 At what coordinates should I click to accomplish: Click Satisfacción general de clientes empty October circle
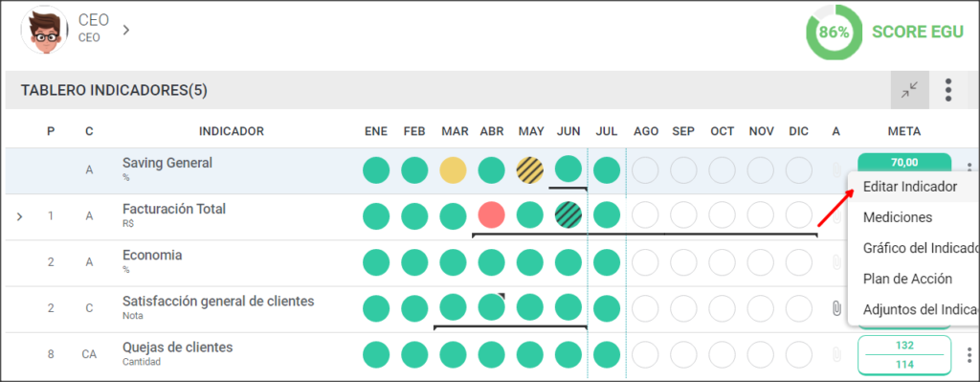pyautogui.click(x=722, y=309)
